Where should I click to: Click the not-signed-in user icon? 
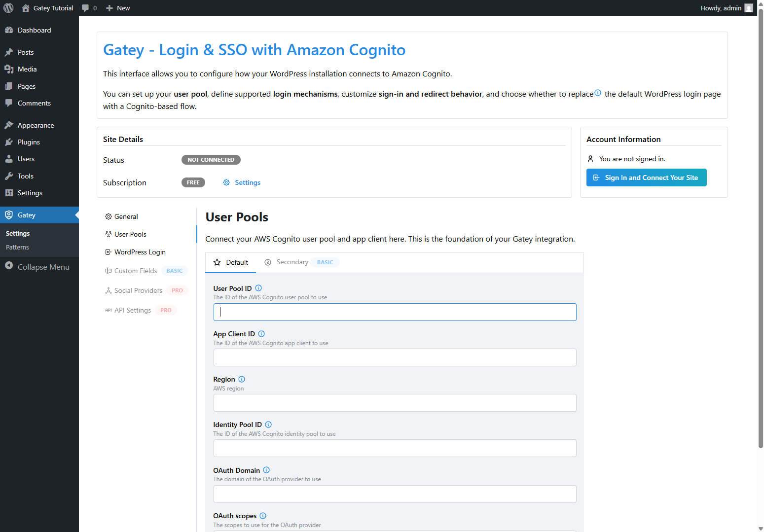click(x=590, y=159)
